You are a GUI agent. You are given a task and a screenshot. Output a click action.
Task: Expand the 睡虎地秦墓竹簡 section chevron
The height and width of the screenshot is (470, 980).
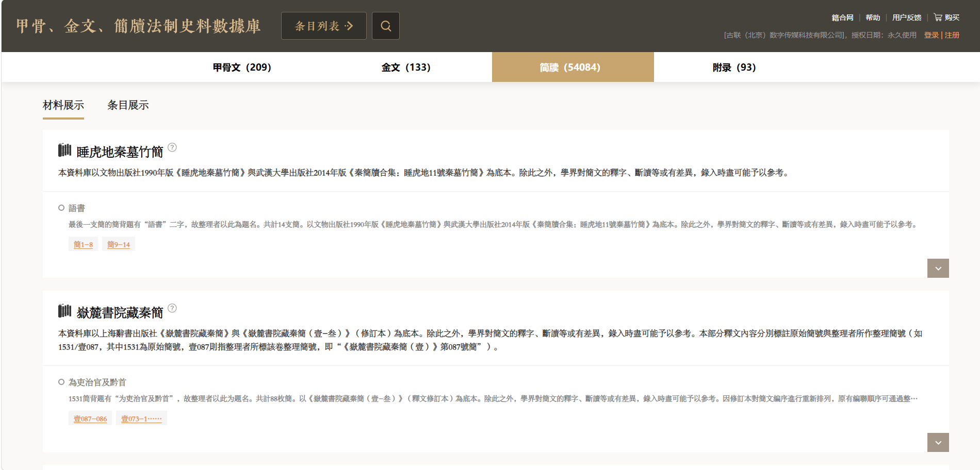click(x=938, y=268)
